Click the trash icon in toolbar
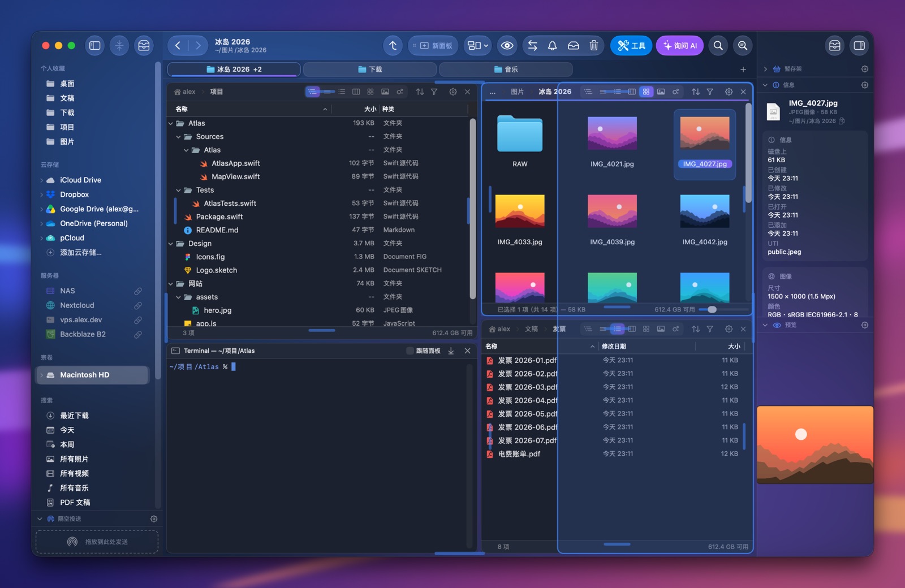The image size is (905, 588). (x=593, y=46)
